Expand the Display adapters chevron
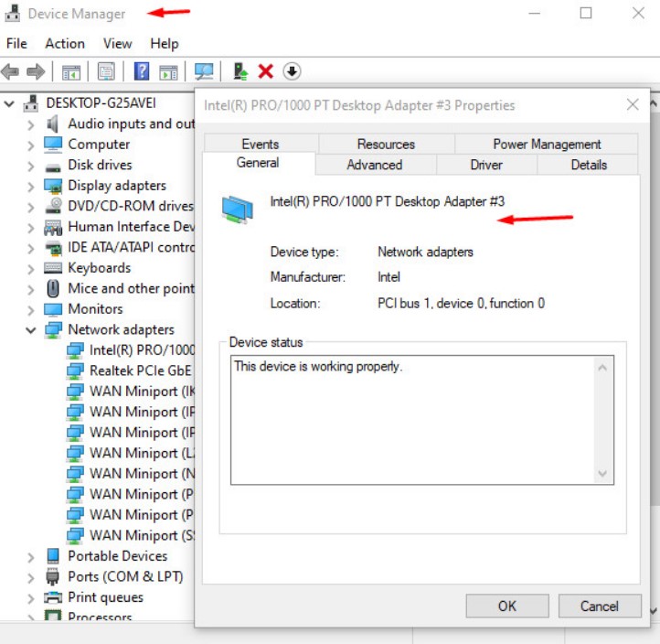 [30, 187]
